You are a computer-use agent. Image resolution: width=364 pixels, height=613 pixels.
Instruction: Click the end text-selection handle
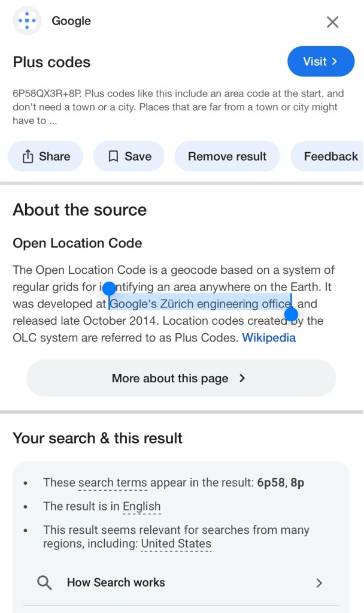coord(291,314)
